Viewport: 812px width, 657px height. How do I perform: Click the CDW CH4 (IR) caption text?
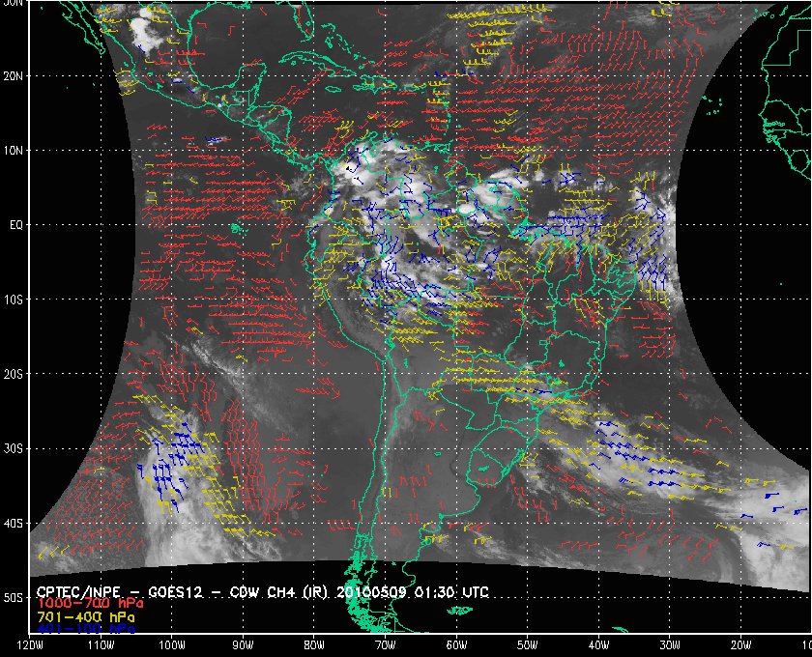point(278,592)
